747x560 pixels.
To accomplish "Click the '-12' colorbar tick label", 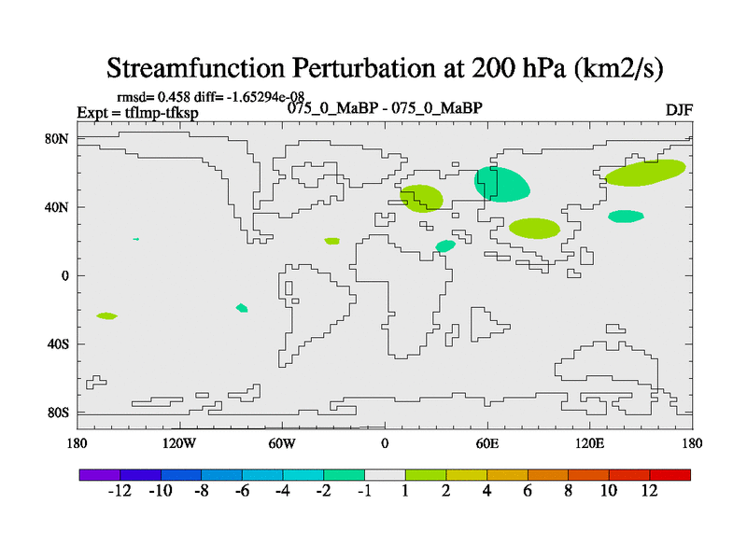I will pyautogui.click(x=117, y=493).
